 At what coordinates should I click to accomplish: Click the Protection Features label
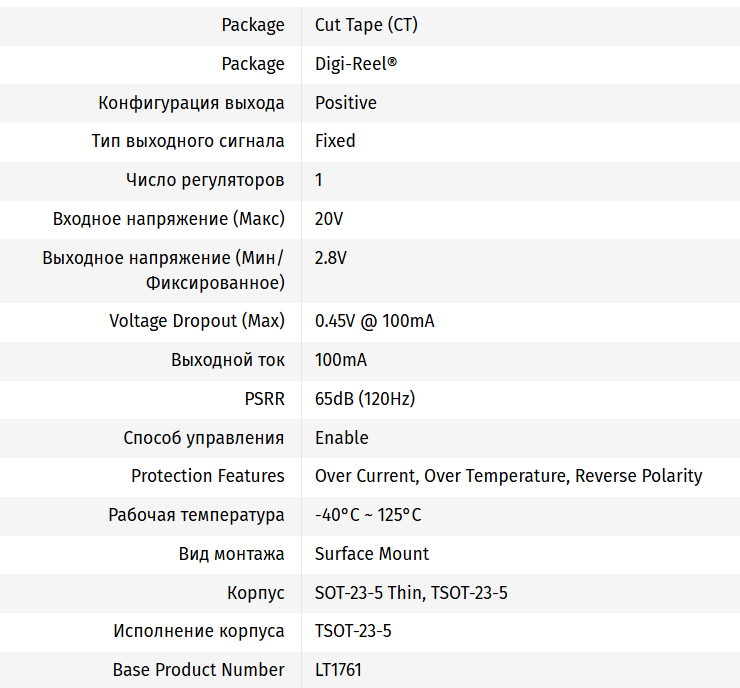pos(208,476)
